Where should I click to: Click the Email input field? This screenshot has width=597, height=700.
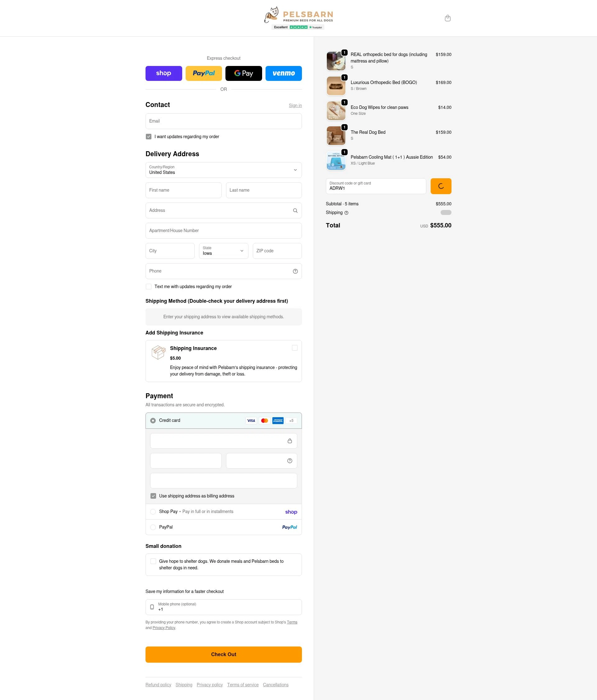click(x=224, y=121)
